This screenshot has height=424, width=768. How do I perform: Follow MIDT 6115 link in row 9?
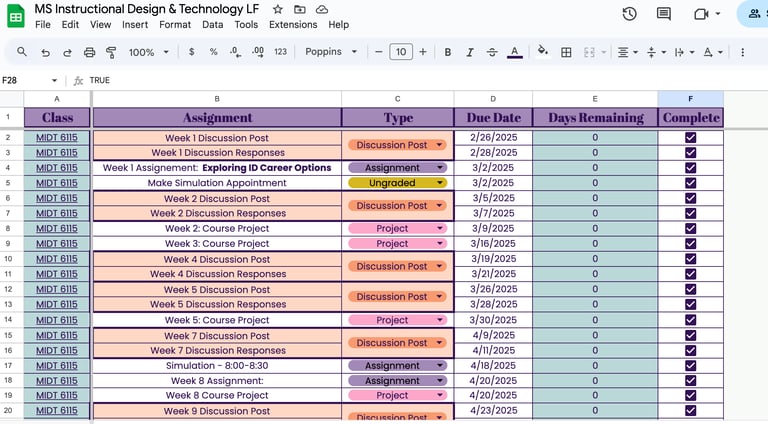57,244
